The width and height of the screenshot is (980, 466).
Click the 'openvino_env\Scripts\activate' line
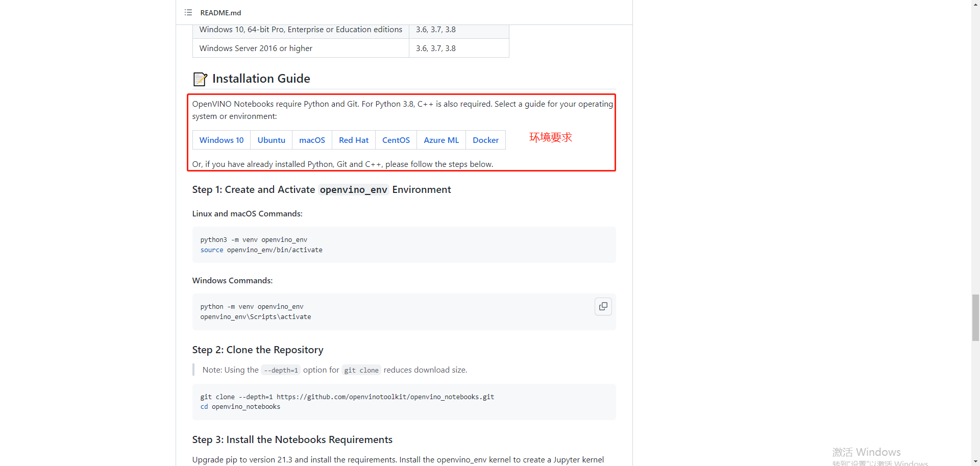256,316
